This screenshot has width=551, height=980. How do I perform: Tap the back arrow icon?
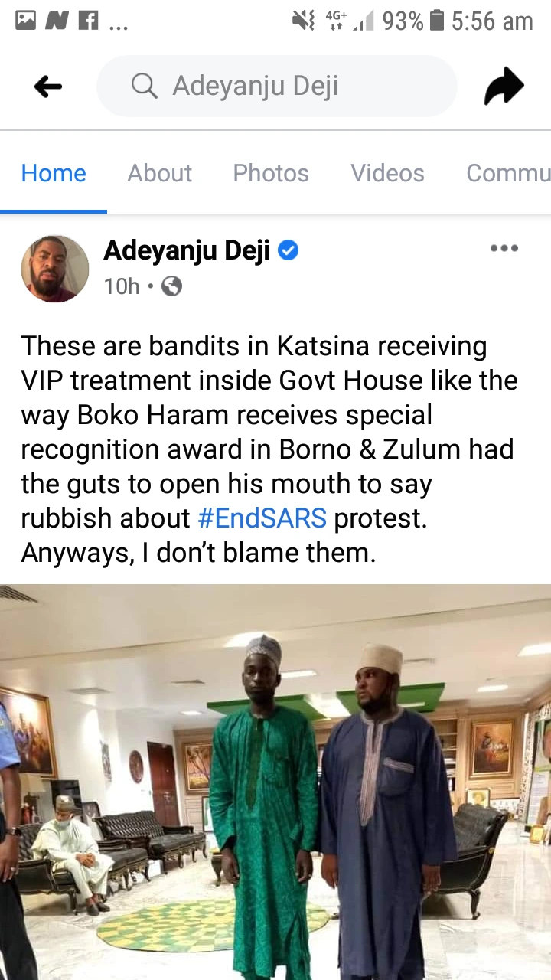48,87
